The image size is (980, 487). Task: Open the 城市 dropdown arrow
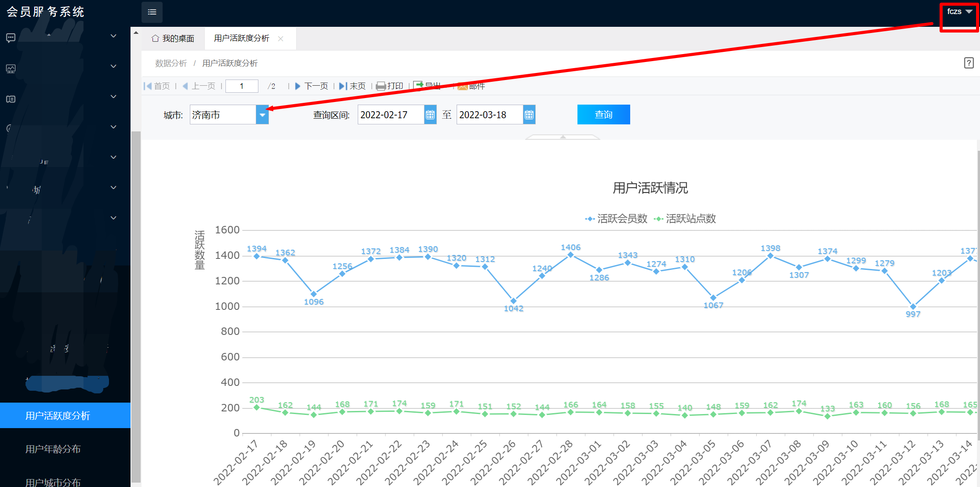pyautogui.click(x=262, y=115)
